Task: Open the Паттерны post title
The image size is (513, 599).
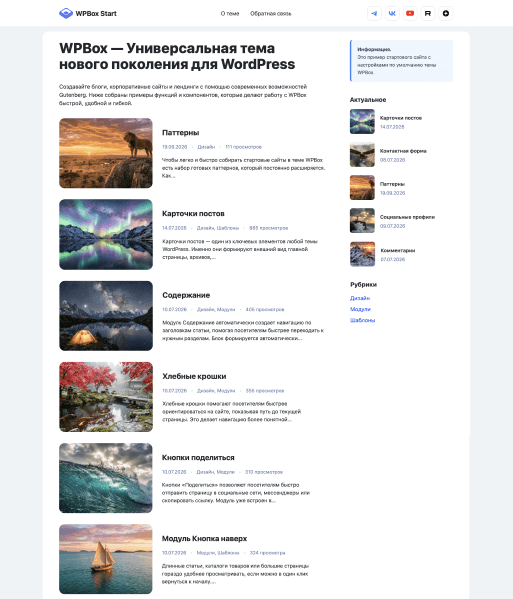Action: pos(180,133)
